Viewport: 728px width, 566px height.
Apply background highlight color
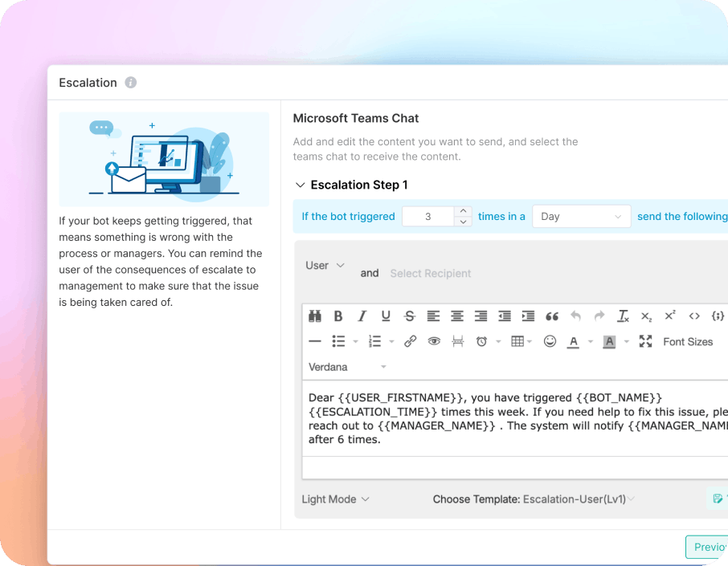[609, 342]
